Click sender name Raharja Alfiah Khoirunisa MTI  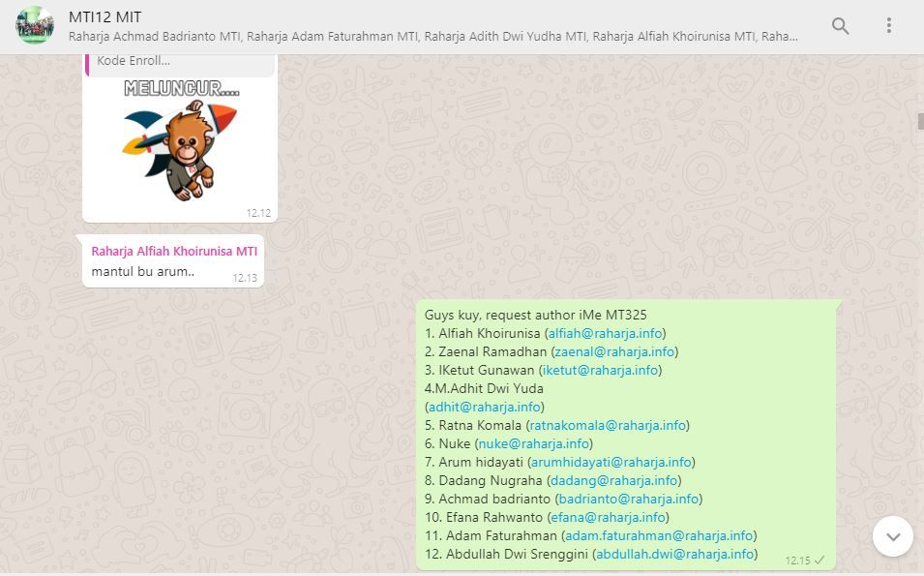tap(174, 251)
